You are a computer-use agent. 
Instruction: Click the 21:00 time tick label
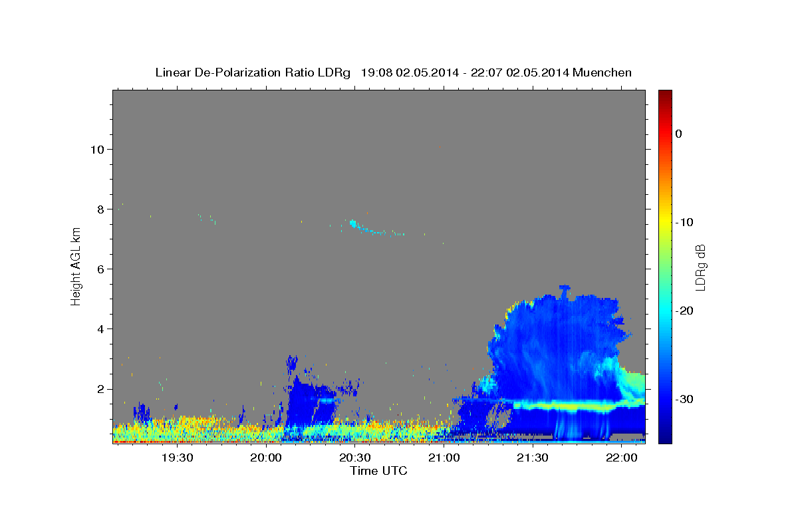pos(444,458)
